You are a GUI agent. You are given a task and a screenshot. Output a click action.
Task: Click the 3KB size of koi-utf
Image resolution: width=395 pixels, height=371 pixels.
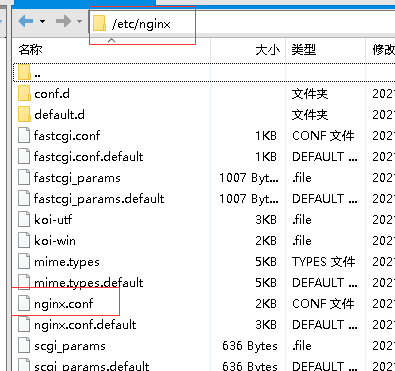tap(266, 220)
